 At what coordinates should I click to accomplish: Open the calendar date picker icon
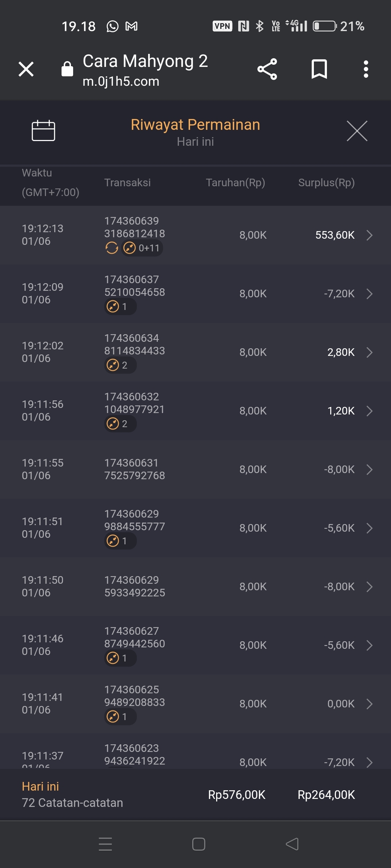pos(43,130)
